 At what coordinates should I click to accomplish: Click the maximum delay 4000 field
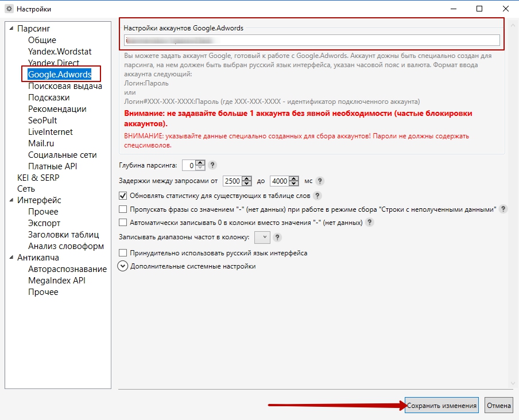pos(280,181)
